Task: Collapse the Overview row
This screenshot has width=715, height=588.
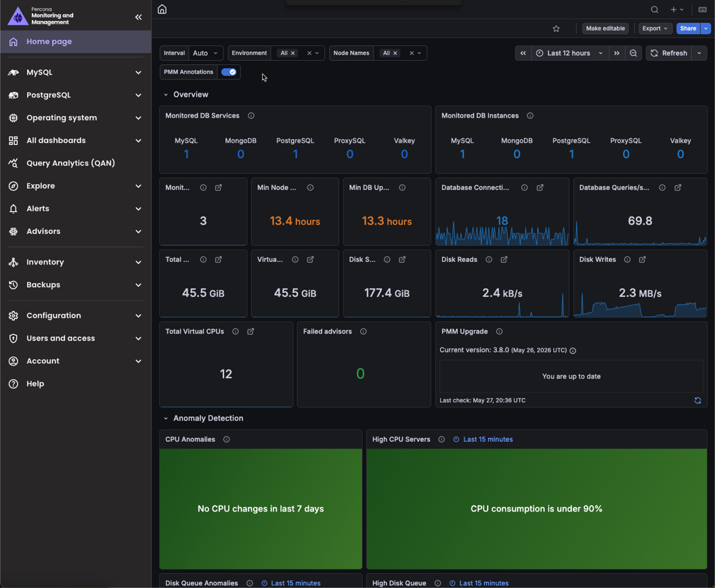Action: tap(166, 95)
